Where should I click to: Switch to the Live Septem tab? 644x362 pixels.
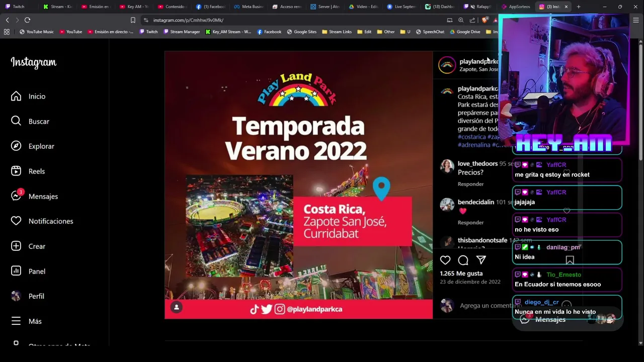tap(401, 7)
